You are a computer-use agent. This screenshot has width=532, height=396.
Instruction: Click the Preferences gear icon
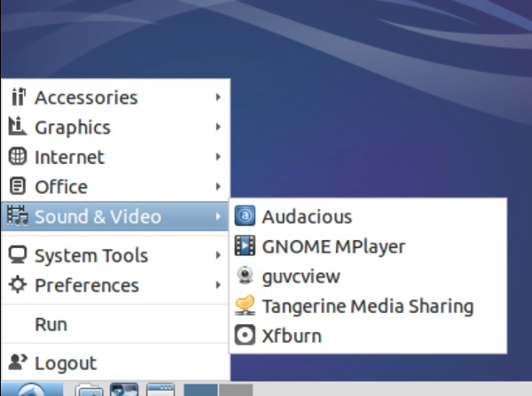click(18, 284)
